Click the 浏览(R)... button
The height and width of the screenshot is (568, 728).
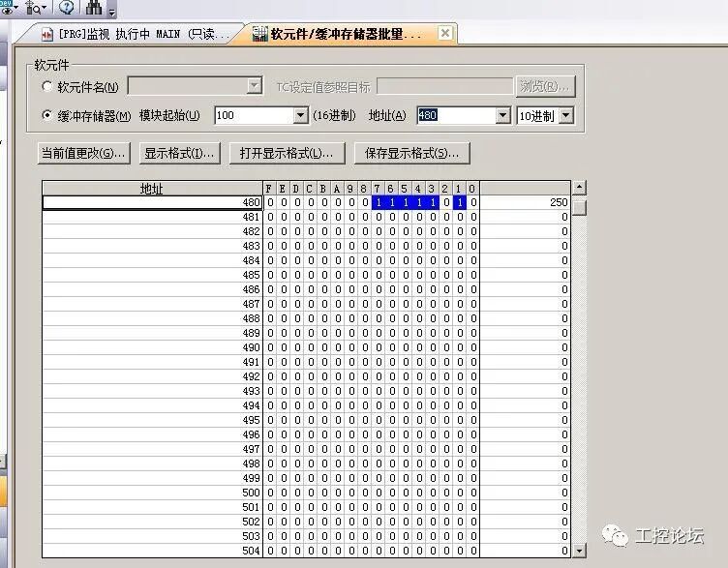click(x=545, y=86)
